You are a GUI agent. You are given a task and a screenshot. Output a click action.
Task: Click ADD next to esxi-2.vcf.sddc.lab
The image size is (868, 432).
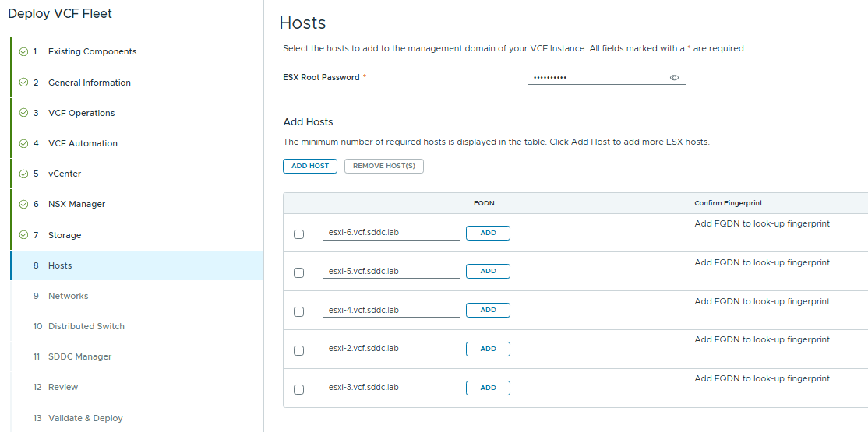[x=488, y=349]
